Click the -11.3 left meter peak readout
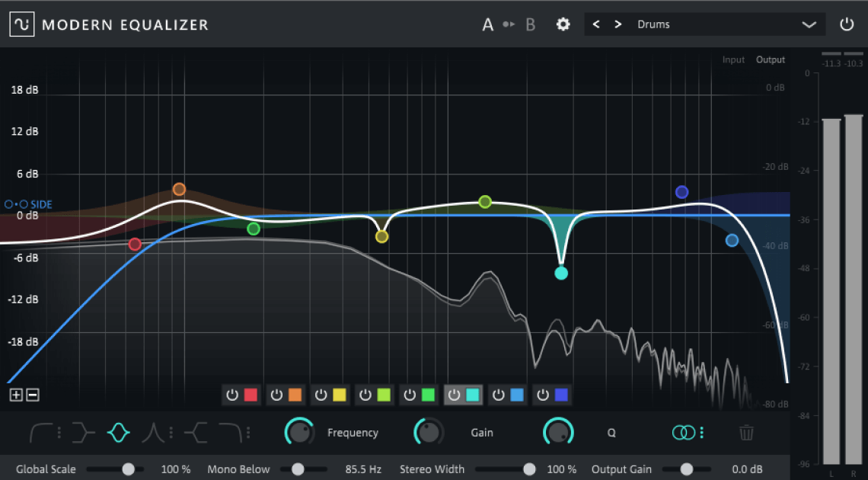Viewport: 868px width, 480px height. click(831, 64)
